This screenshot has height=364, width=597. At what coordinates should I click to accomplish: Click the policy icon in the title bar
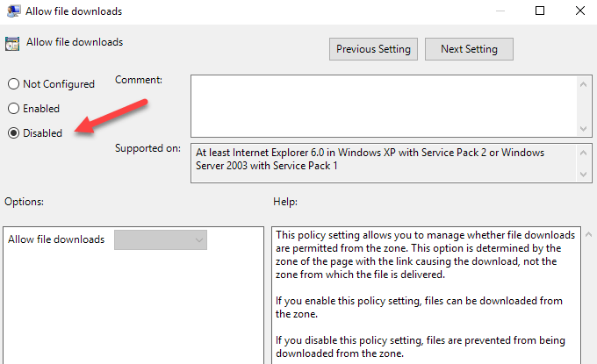(x=13, y=11)
